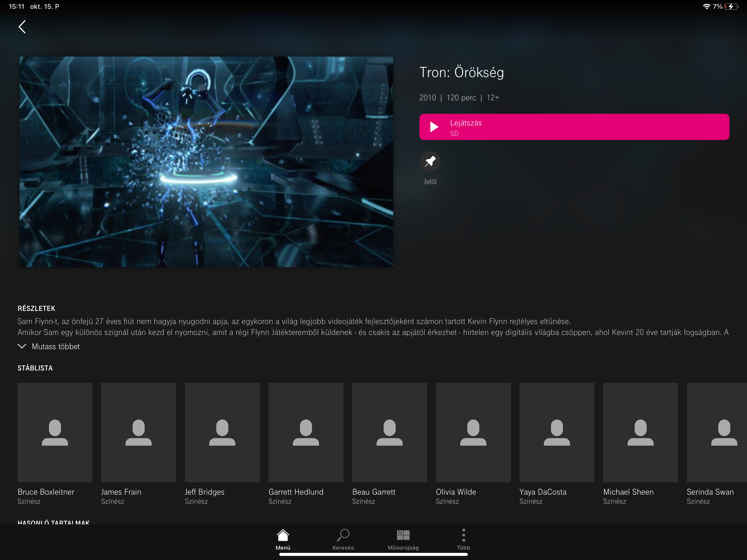Click the Lejátszás SD button
The image size is (747, 560).
tap(574, 127)
